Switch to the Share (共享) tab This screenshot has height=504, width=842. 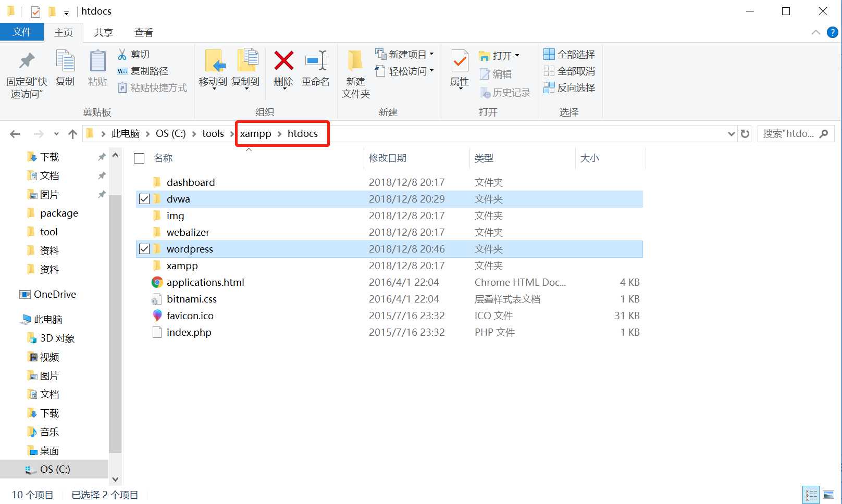(103, 32)
